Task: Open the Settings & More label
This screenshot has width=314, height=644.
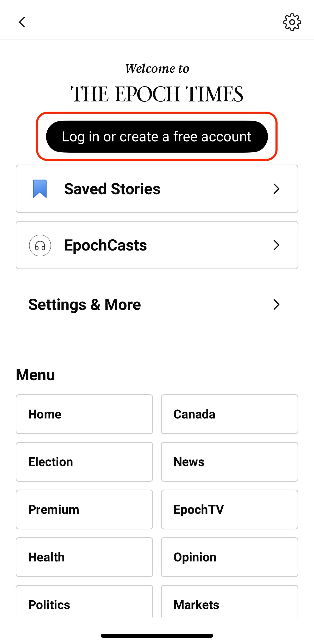Action: (85, 304)
